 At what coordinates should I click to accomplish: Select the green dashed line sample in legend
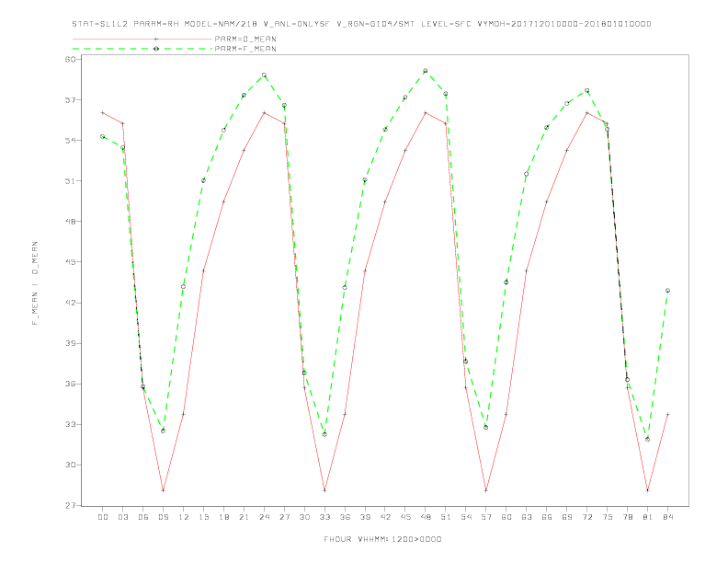coord(142,49)
